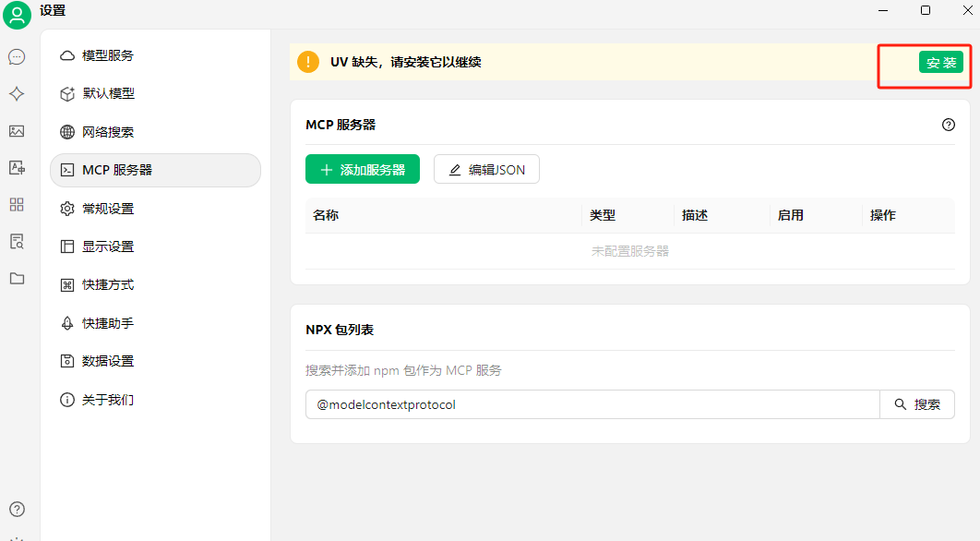The height and width of the screenshot is (541, 980).
Task: Open the knowledge base search icon
Action: pos(17,242)
